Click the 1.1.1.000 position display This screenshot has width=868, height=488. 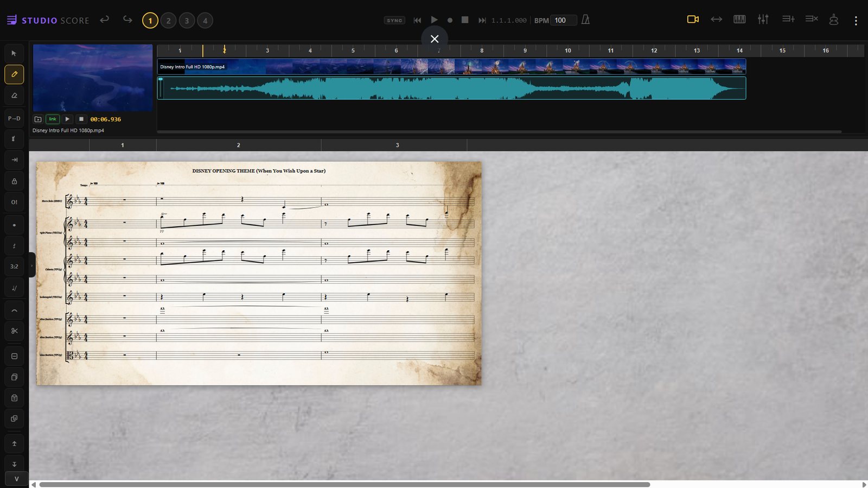[509, 21]
